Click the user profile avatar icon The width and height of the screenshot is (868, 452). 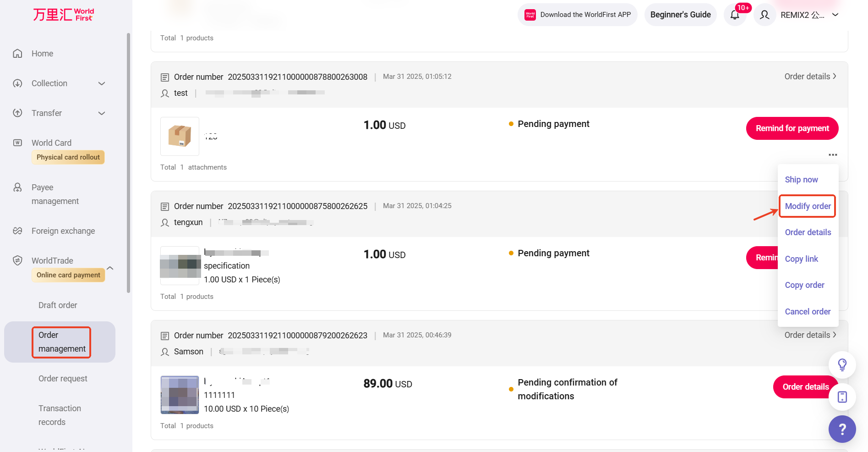(764, 15)
